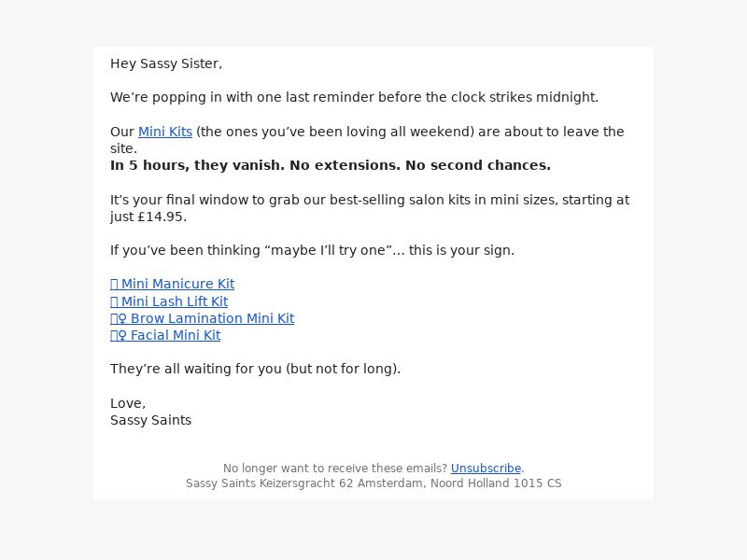Visit the Brow Lamination Mini Kit link

click(x=202, y=318)
